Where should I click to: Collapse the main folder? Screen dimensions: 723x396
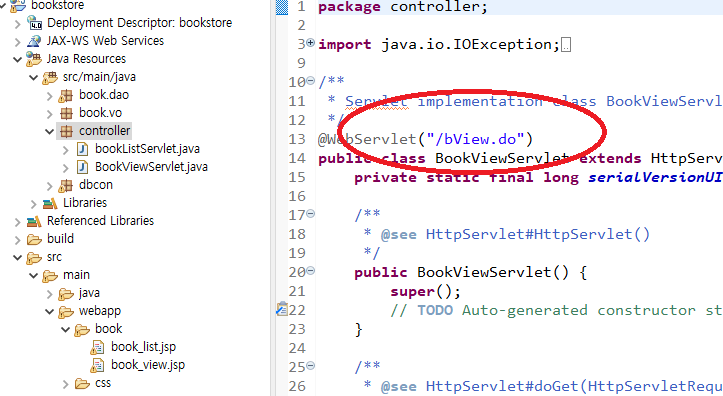(x=34, y=275)
